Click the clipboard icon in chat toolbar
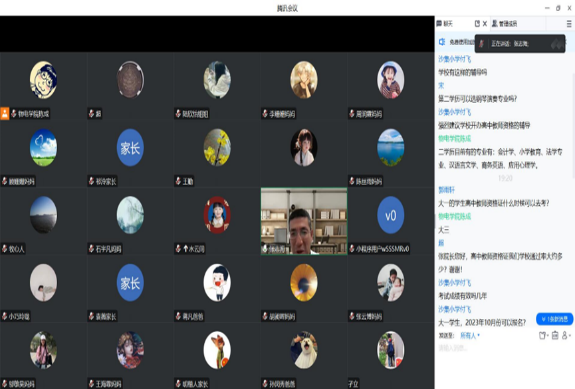The image size is (575, 389). tap(555, 335)
